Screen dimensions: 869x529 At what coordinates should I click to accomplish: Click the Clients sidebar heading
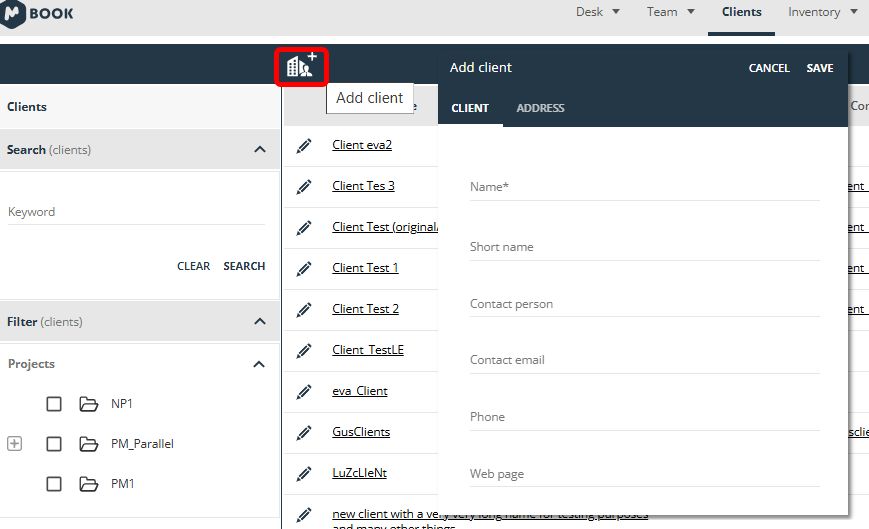[x=27, y=107]
